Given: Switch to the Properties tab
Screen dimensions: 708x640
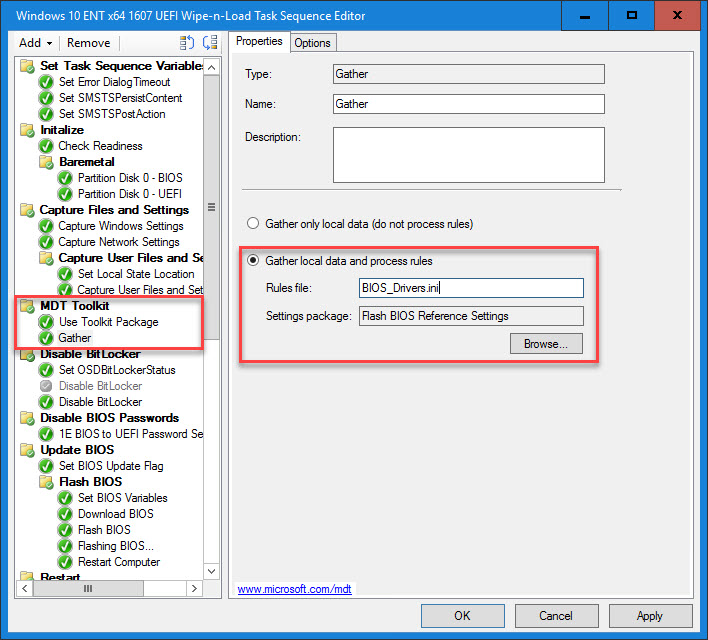Looking at the screenshot, I should coord(259,42).
